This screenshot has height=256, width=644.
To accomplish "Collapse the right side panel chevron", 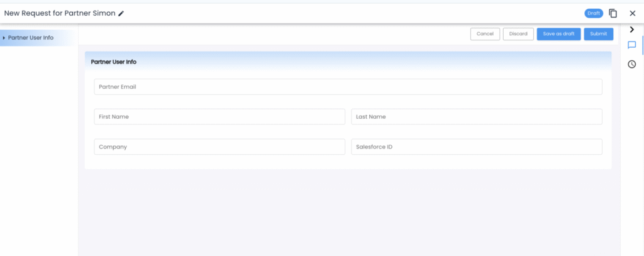I will click(x=631, y=30).
